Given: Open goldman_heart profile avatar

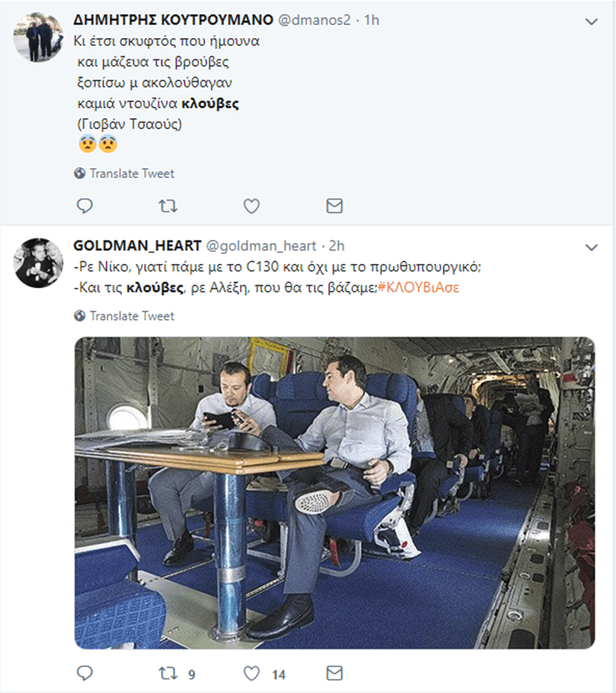Looking at the screenshot, I should [x=38, y=262].
